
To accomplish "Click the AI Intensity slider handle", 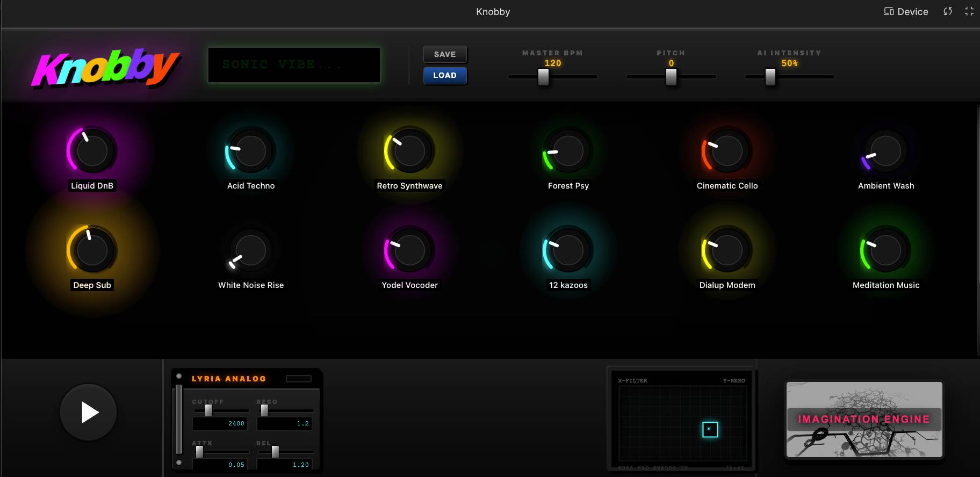I will pyautogui.click(x=770, y=77).
